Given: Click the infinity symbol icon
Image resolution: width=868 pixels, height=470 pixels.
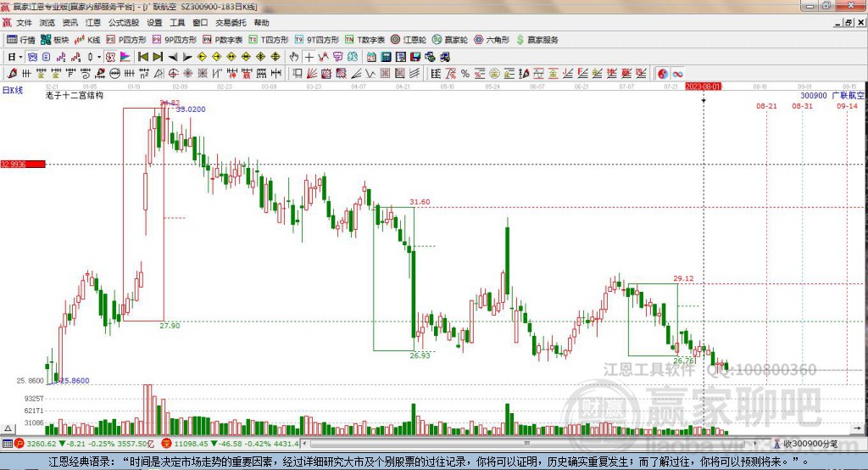Looking at the screenshot, I should (677, 73).
